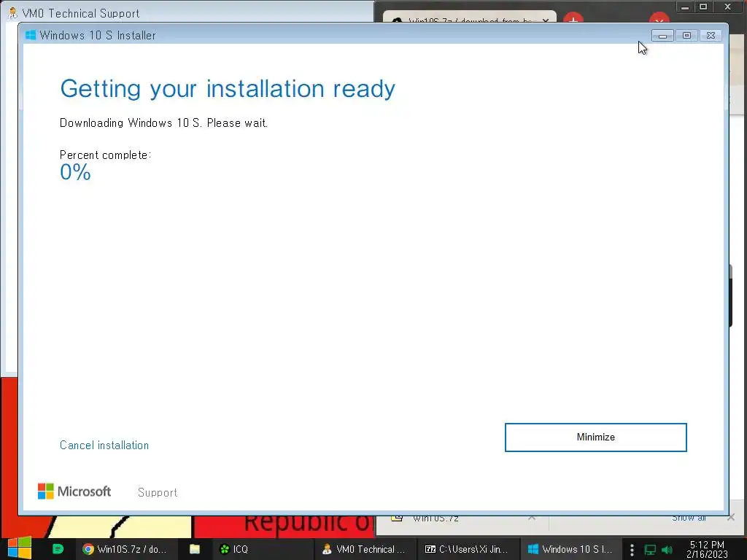Minimize the background browser window
This screenshot has height=560, width=747.
685,7
